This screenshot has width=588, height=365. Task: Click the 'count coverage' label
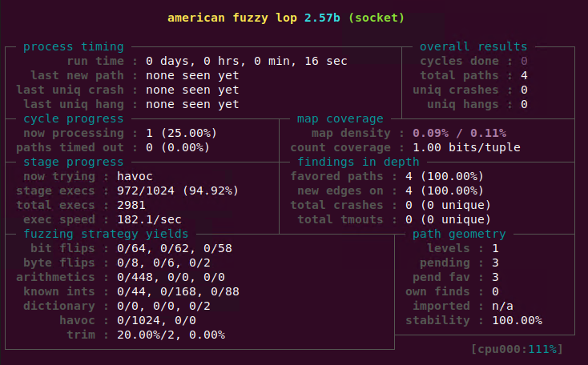340,147
